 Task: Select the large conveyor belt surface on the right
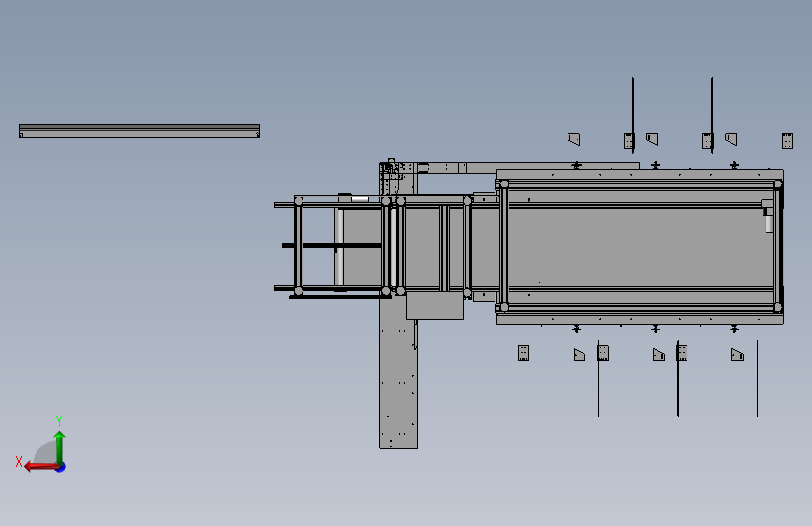pyautogui.click(x=640, y=247)
